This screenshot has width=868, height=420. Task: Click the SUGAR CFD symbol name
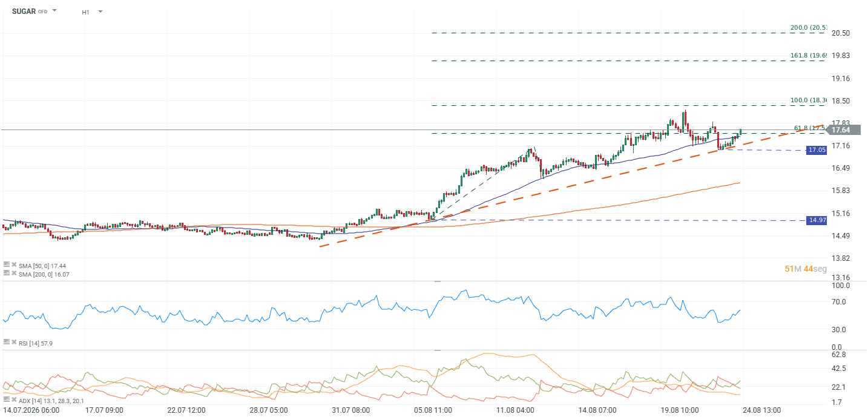click(30, 11)
